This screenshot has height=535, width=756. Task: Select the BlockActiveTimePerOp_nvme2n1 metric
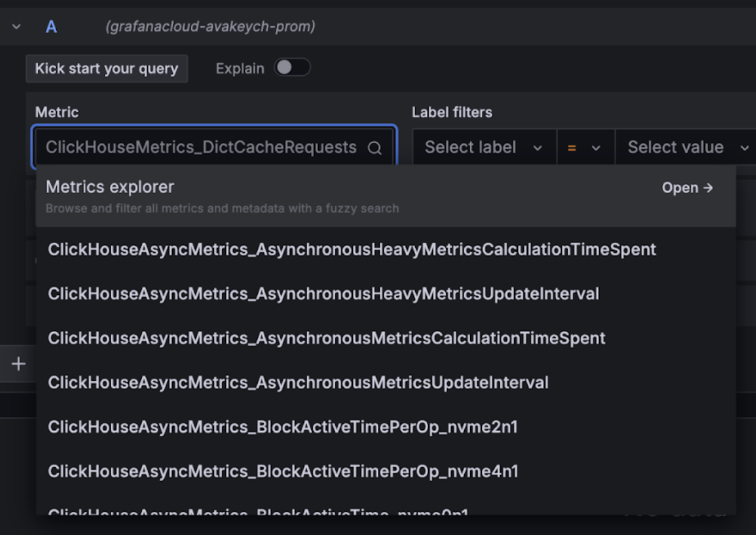283,427
